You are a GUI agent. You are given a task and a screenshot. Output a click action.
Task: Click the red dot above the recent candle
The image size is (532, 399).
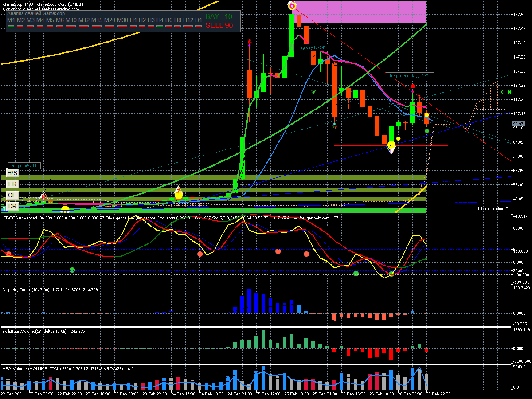point(413,86)
